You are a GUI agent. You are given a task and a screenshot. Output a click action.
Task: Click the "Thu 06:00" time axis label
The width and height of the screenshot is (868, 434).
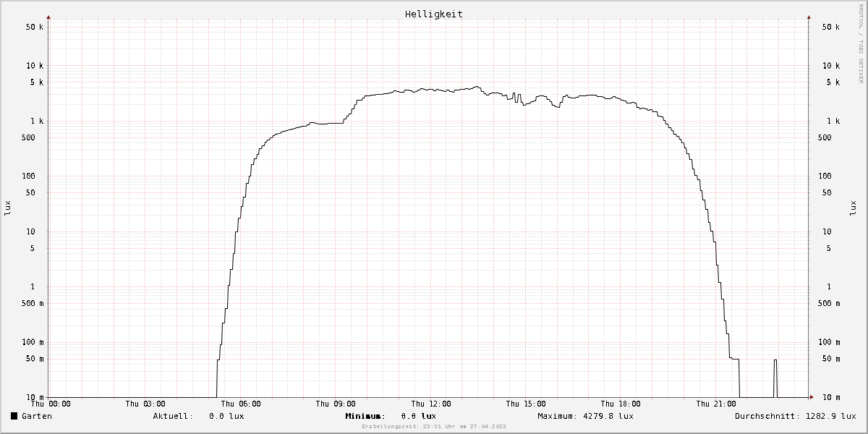(x=241, y=404)
